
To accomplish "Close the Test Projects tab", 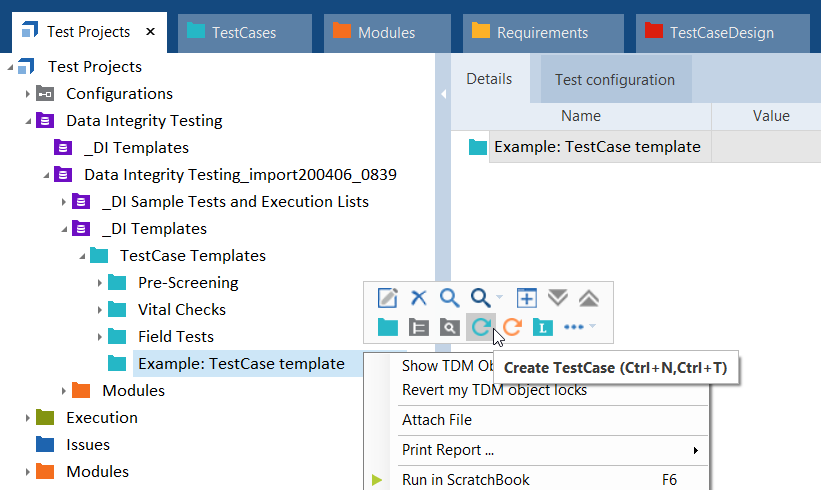I will click(150, 32).
